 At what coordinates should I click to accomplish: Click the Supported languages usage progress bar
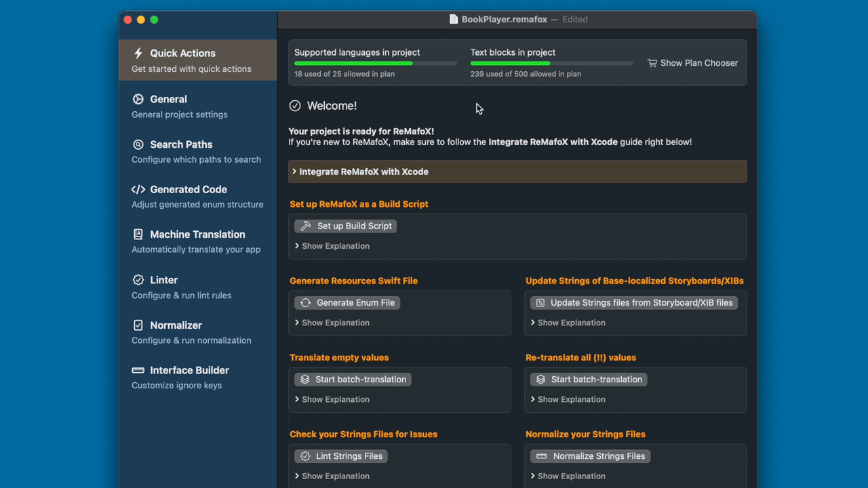pos(375,64)
